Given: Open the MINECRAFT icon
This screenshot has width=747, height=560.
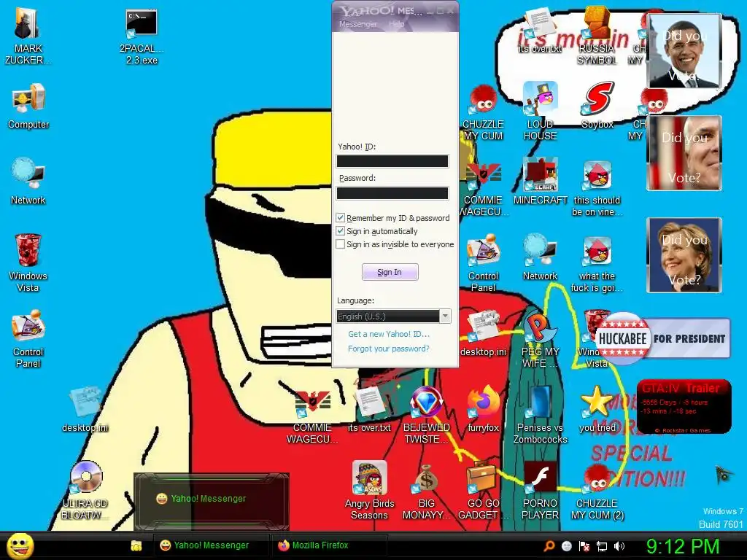Looking at the screenshot, I should 540,182.
